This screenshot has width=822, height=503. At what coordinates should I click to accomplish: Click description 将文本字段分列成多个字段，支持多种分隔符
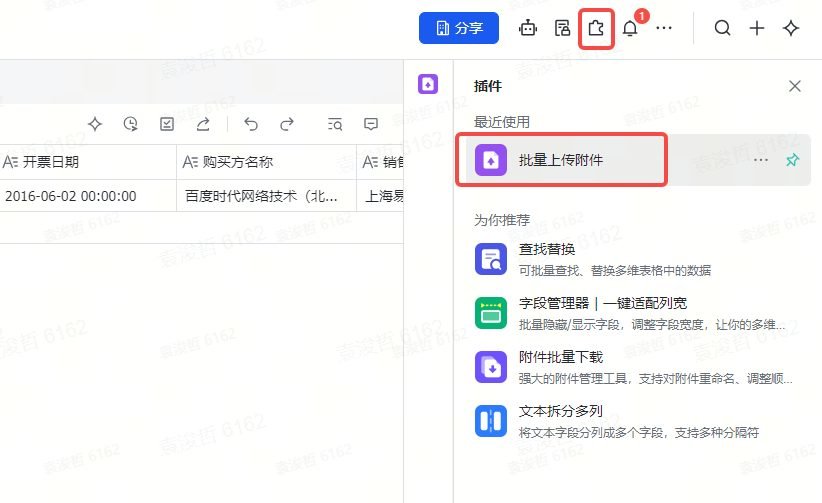pos(639,433)
